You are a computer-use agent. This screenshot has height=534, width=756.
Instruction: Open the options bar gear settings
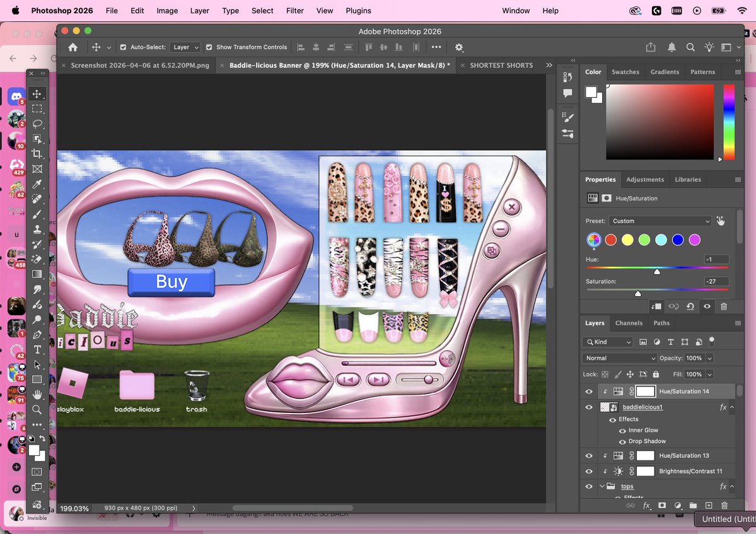(x=459, y=47)
